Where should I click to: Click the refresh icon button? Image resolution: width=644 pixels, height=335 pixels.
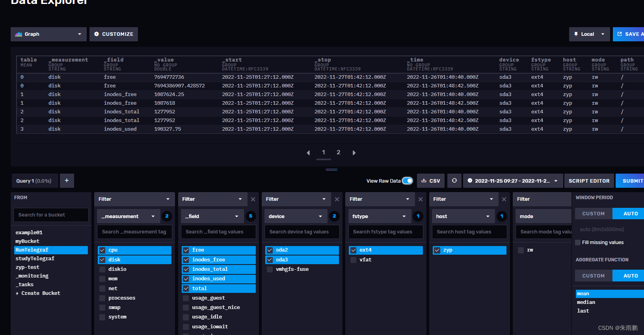454,181
